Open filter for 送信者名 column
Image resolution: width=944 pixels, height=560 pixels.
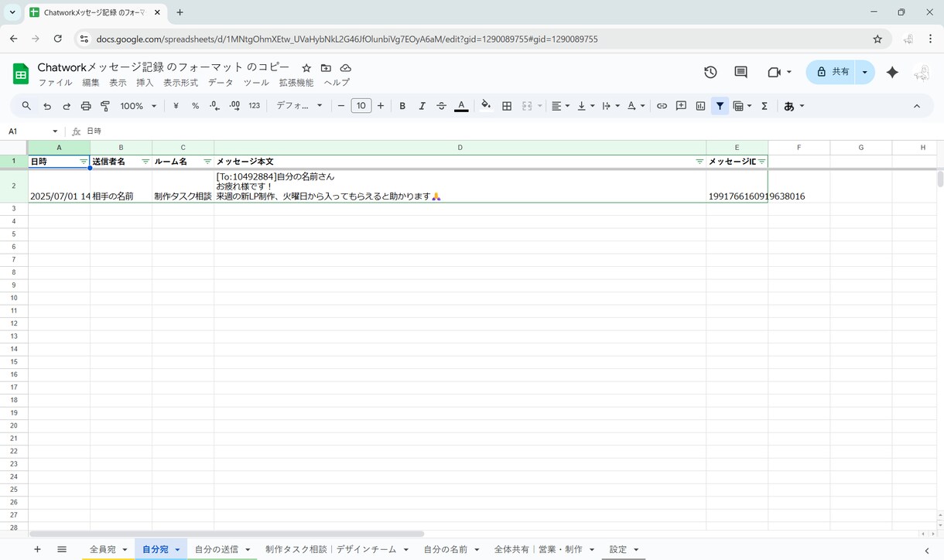(145, 162)
